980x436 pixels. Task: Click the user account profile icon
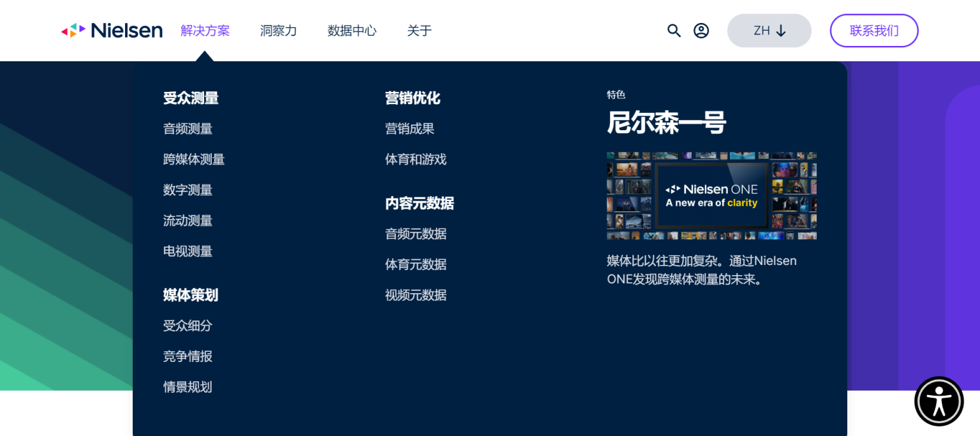[701, 31]
